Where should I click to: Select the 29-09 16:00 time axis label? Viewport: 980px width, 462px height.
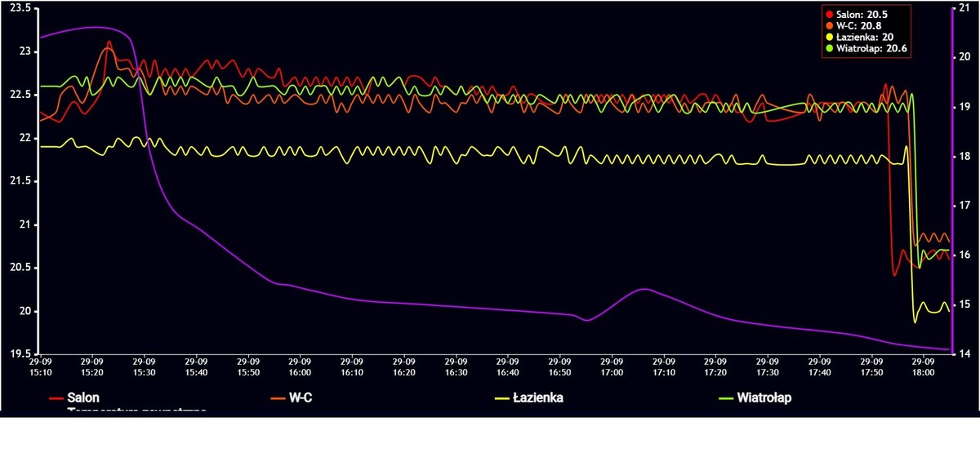pyautogui.click(x=300, y=366)
